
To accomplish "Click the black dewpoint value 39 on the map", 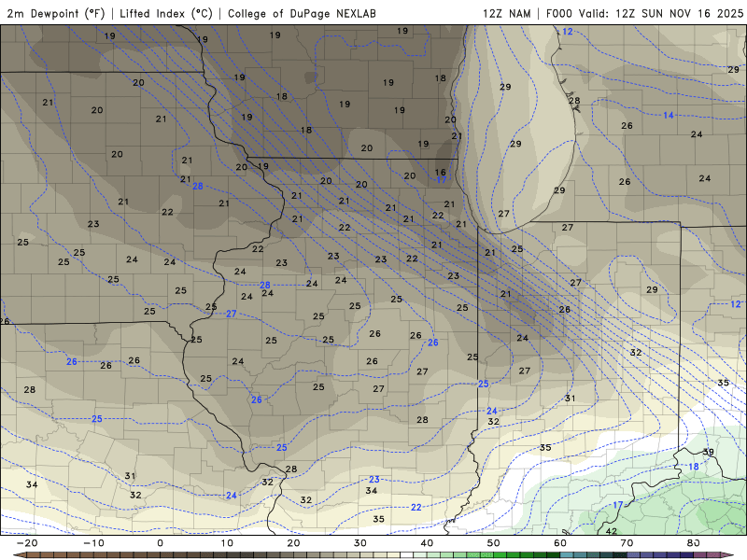I will click(709, 452).
